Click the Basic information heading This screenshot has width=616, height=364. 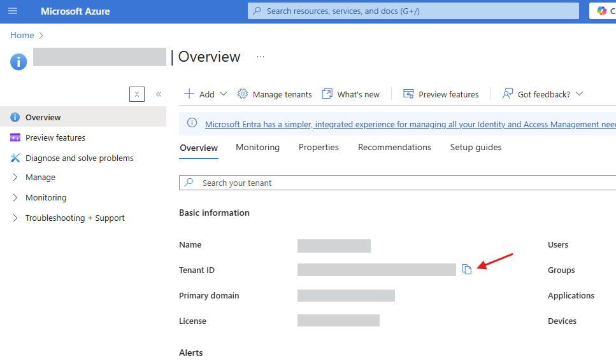point(214,213)
